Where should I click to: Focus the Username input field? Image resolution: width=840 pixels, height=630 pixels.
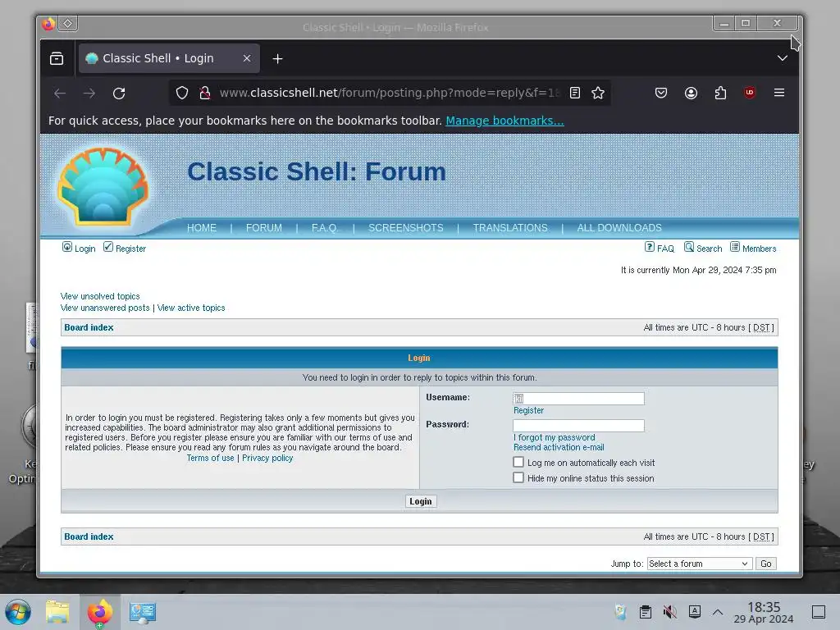coord(578,398)
